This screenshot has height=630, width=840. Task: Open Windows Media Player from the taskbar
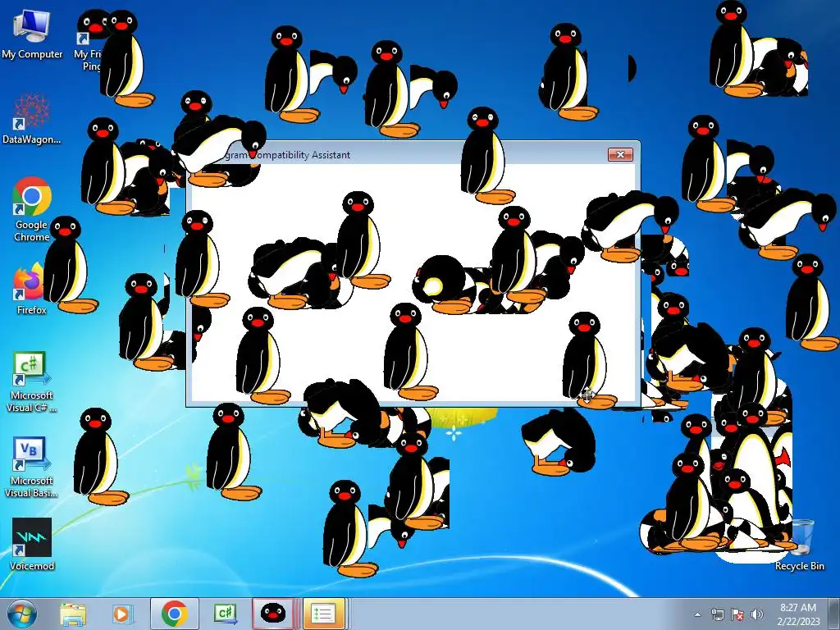click(x=122, y=614)
